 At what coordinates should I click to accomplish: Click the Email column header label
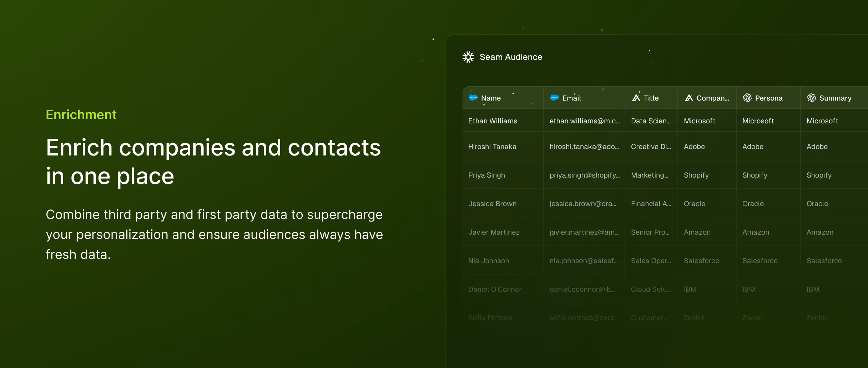(x=571, y=98)
